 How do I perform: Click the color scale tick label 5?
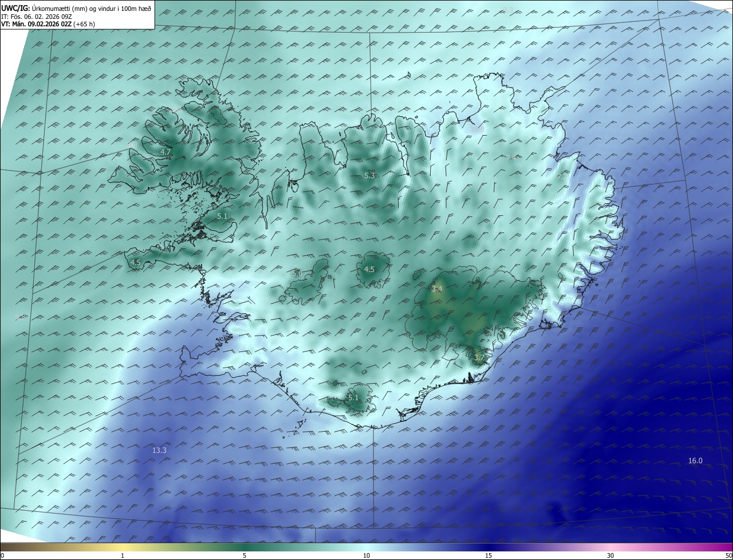click(245, 555)
